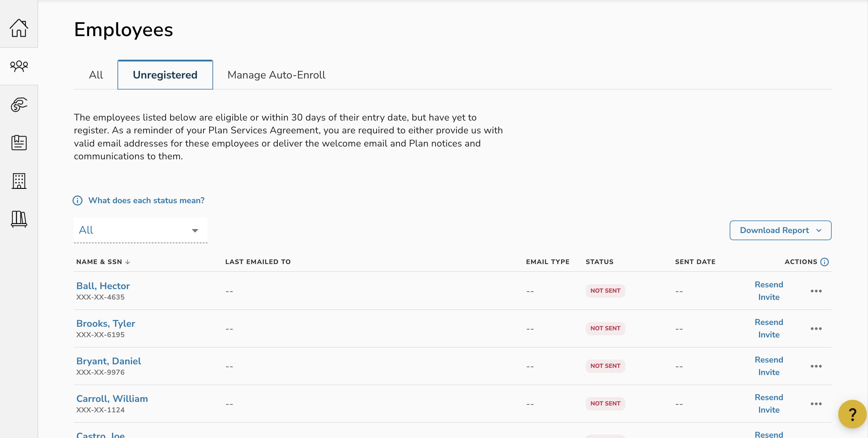
Task: Click the Employees people icon in sidebar
Action: (x=19, y=66)
